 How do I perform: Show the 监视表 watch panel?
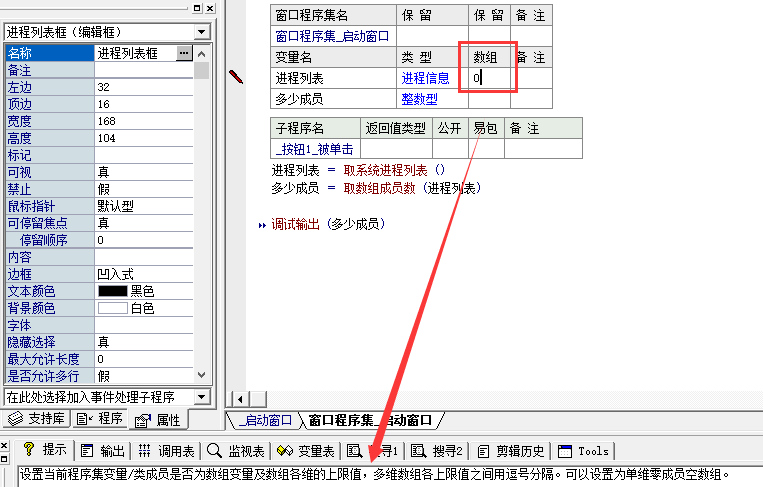pyautogui.click(x=236, y=450)
